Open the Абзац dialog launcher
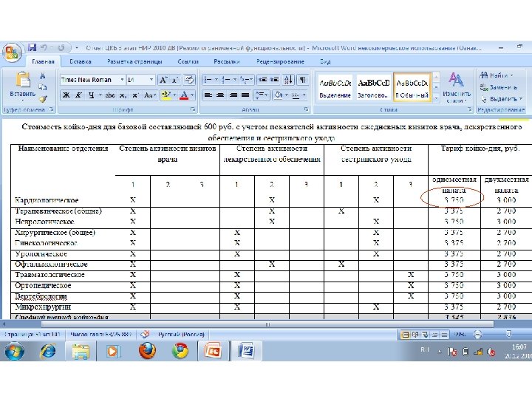Viewport: 532px width, 399px height. (x=306, y=109)
